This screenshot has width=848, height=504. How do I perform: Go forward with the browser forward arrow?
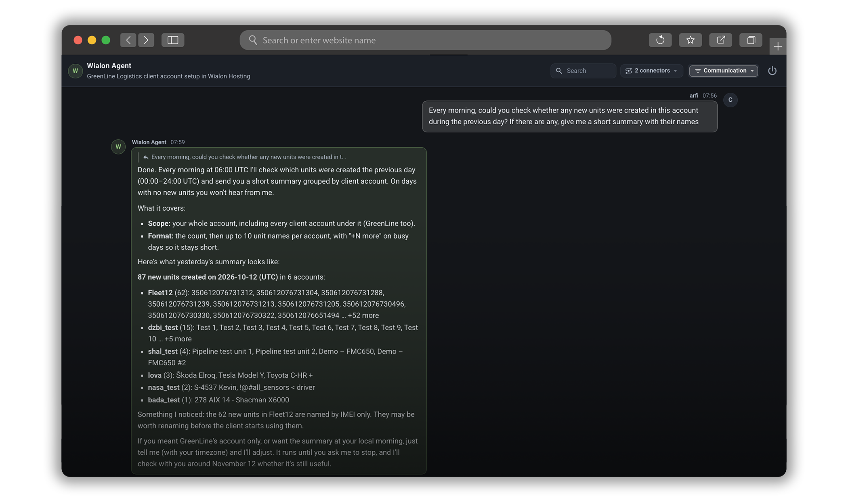pos(146,40)
